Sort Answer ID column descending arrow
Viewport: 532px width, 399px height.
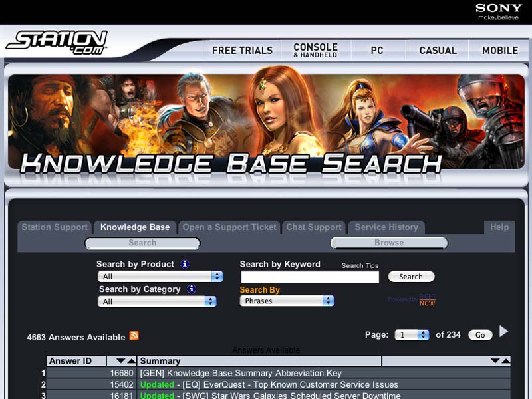pyautogui.click(x=120, y=361)
